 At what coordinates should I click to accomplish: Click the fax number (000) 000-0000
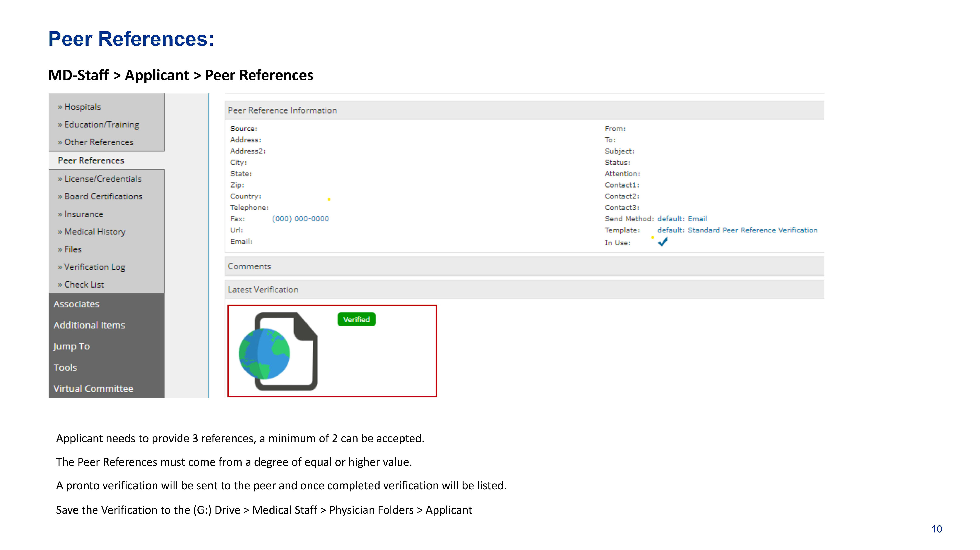click(x=300, y=219)
